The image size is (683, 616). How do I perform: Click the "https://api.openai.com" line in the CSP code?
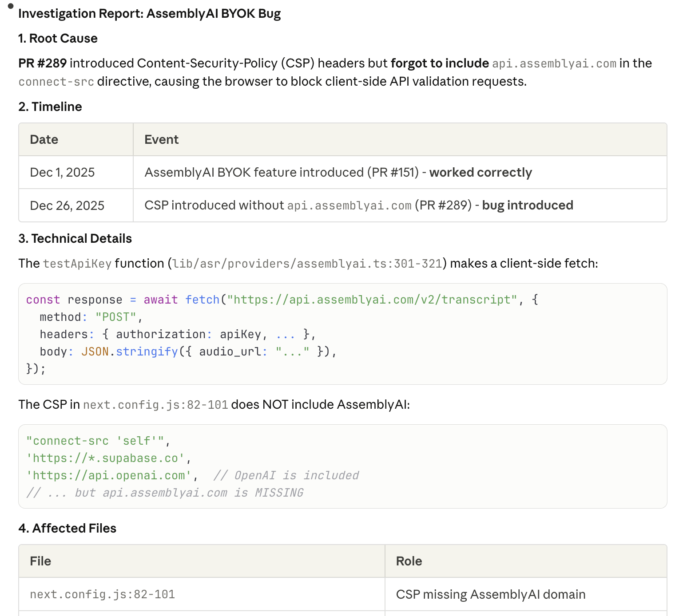[109, 476]
